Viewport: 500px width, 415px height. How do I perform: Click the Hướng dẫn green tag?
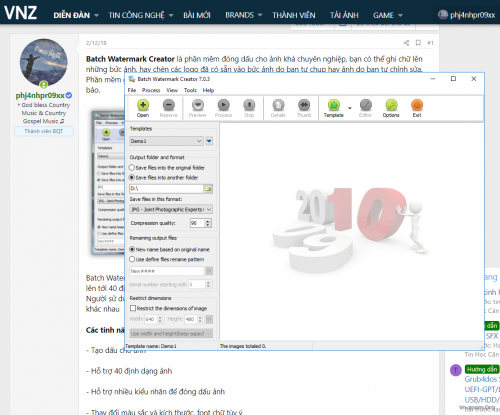pyautogui.click(x=482, y=369)
